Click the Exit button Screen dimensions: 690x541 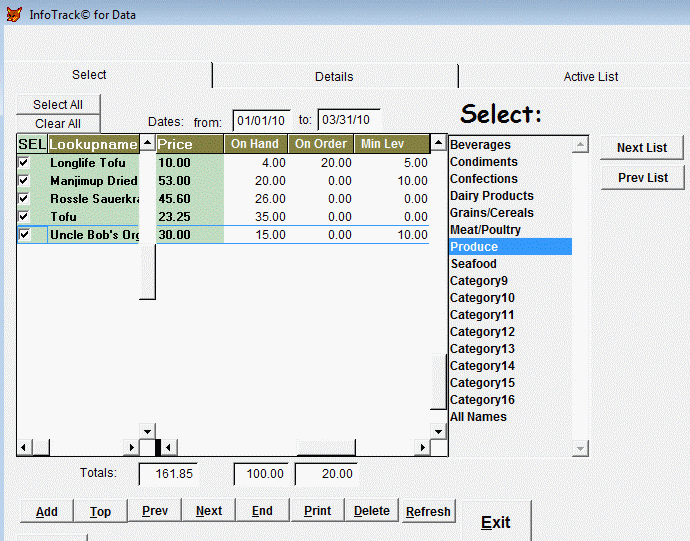[495, 522]
